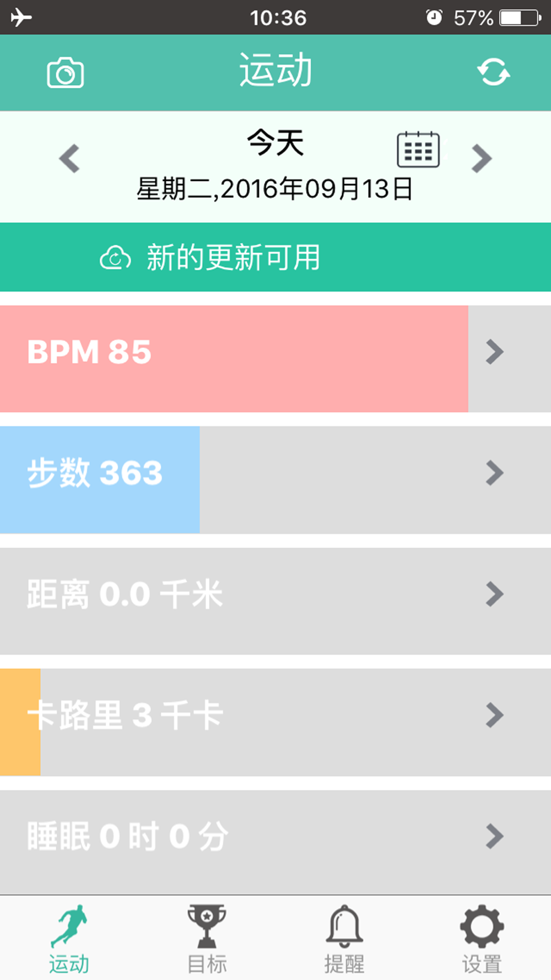Expand 步数 363 row chevron

tap(494, 473)
